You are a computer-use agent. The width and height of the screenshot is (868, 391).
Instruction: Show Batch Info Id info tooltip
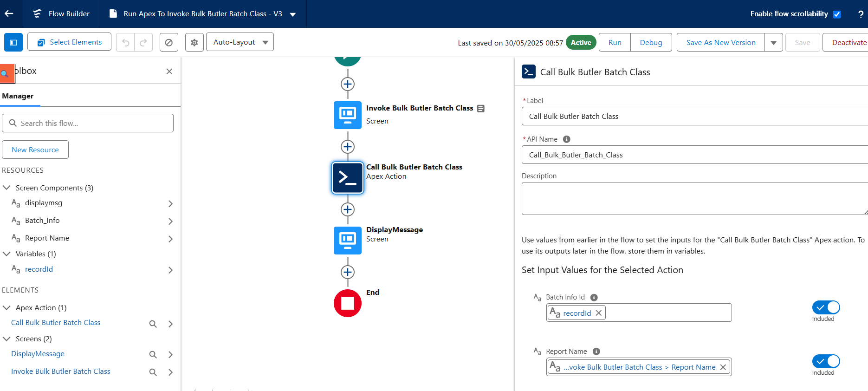pos(594,297)
